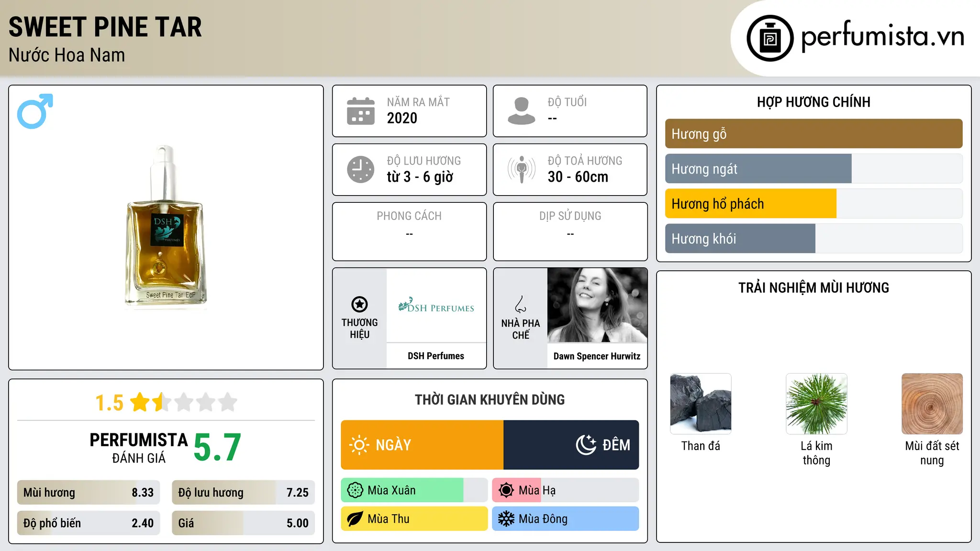Image resolution: width=980 pixels, height=551 pixels.
Task: Click the THỜI GIAN KHUYÊN DÙNG heading
Action: coord(490,400)
